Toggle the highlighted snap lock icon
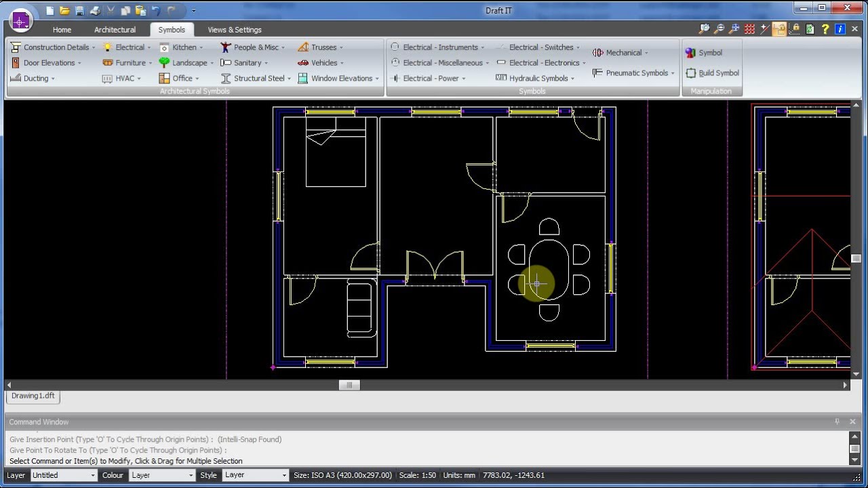The height and width of the screenshot is (488, 868). [778, 29]
